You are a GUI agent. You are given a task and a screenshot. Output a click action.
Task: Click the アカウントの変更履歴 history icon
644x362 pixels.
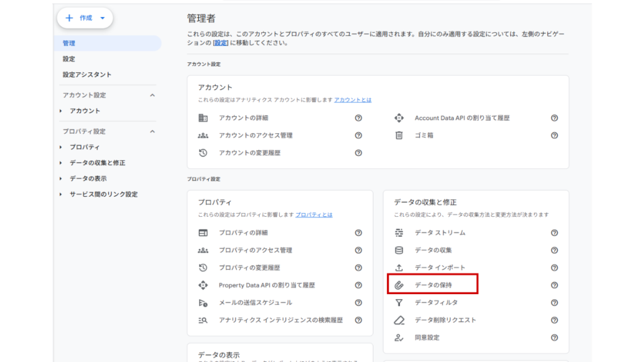click(203, 153)
